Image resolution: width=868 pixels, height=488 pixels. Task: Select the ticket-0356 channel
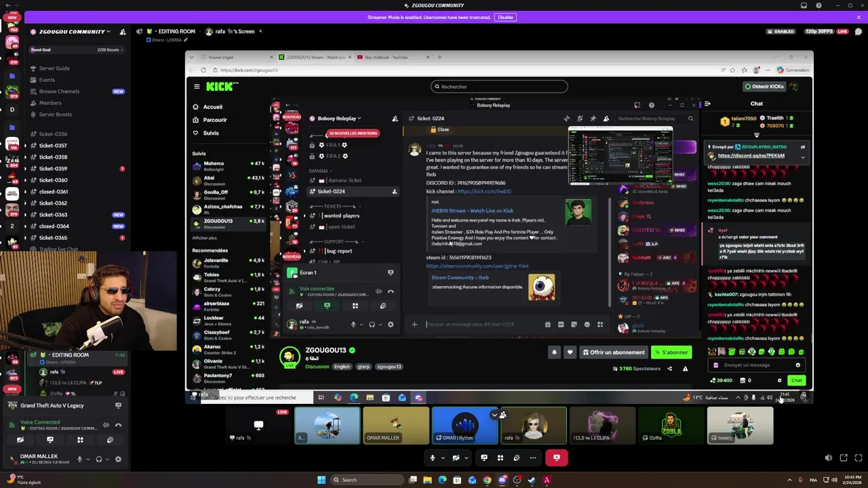pos(53,134)
